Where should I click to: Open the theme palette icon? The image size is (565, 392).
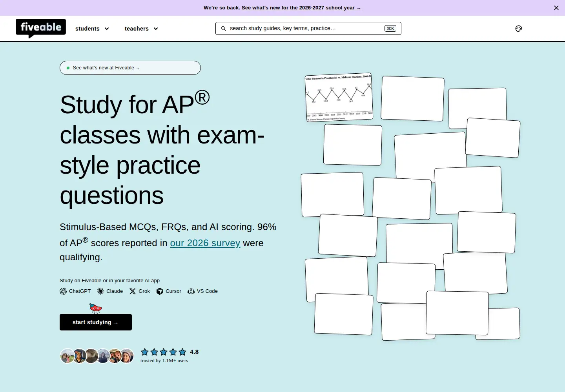tap(518, 29)
